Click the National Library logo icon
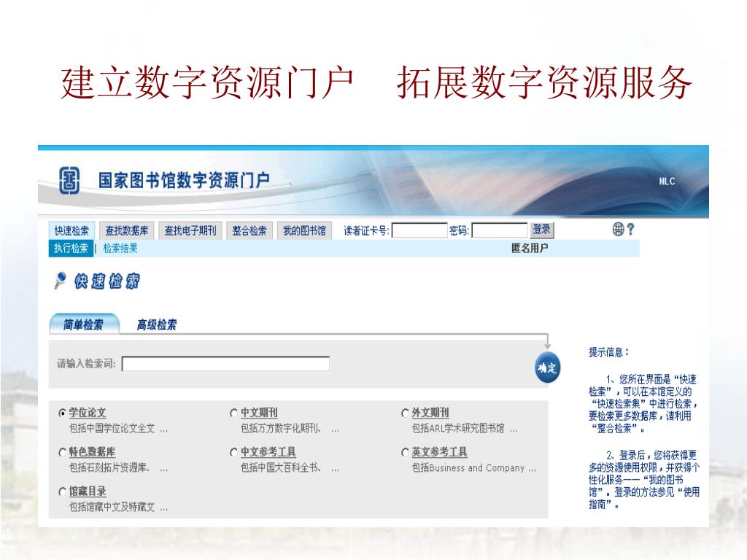 (x=69, y=181)
